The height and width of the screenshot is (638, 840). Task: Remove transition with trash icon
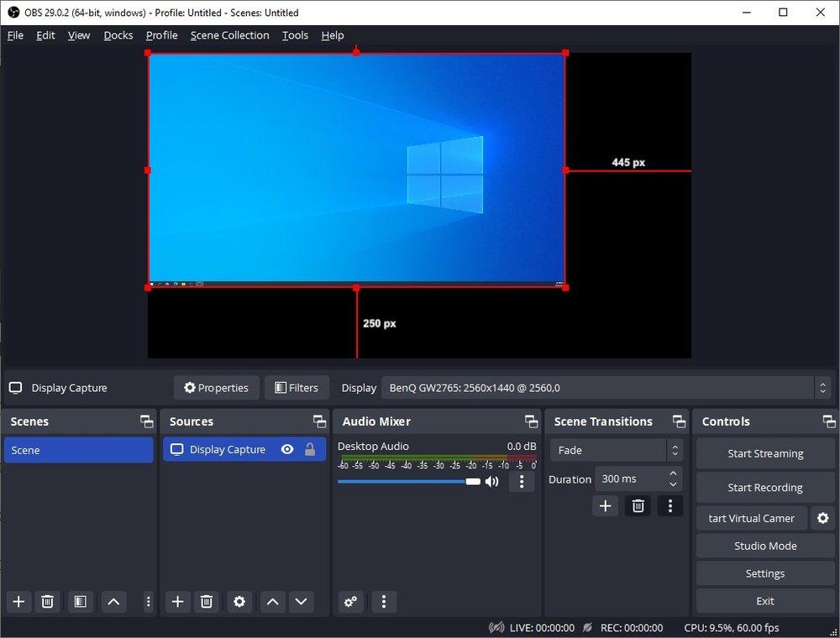(638, 506)
